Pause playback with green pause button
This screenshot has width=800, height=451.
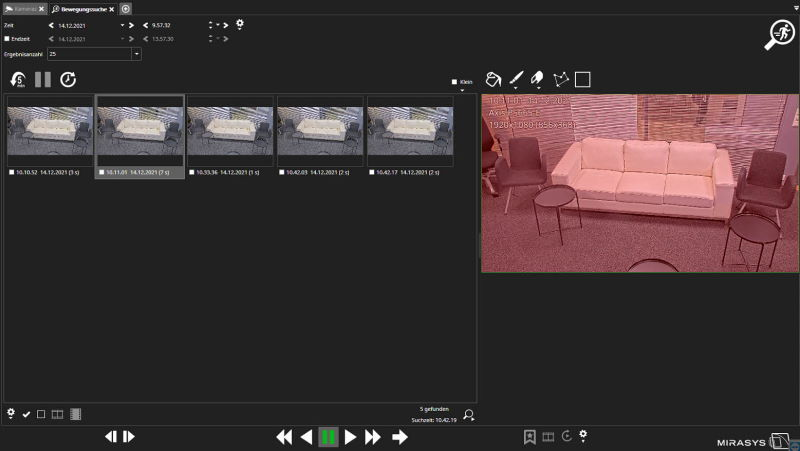(328, 436)
